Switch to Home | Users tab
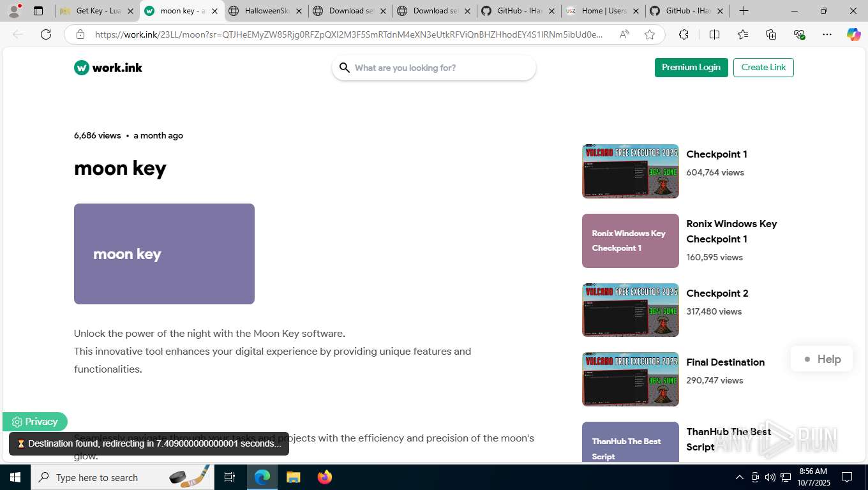The width and height of the screenshot is (868, 490). coord(603,11)
